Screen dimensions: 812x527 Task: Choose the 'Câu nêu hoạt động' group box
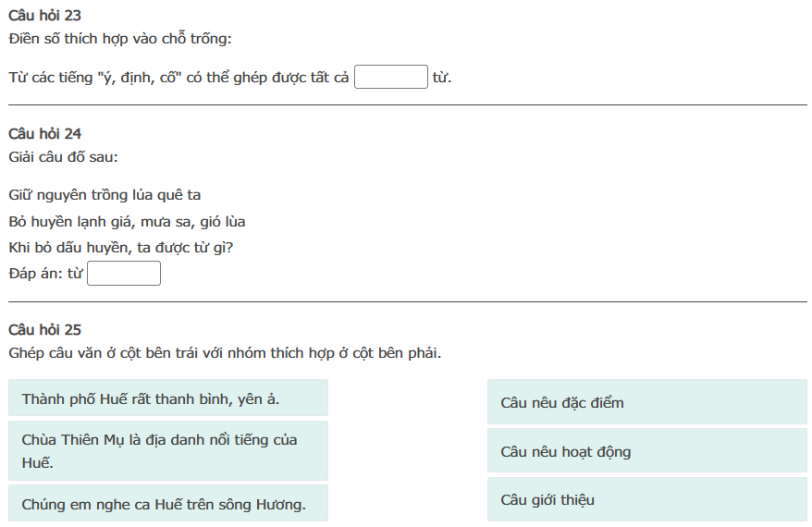point(646,451)
